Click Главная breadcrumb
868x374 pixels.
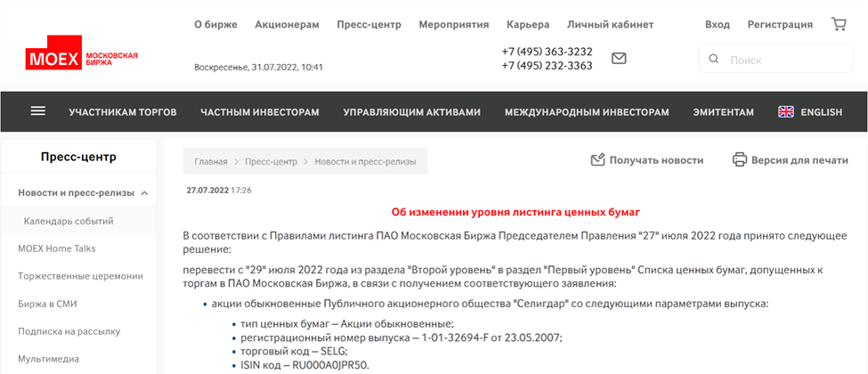pos(211,162)
